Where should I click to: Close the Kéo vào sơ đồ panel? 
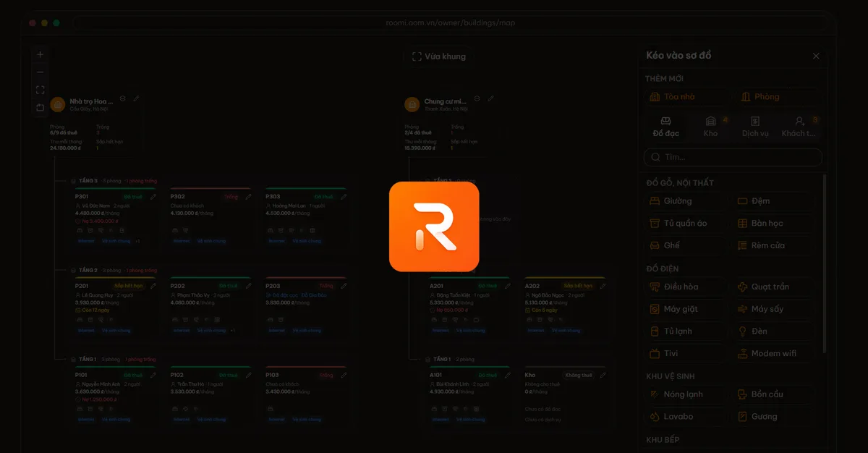point(816,56)
